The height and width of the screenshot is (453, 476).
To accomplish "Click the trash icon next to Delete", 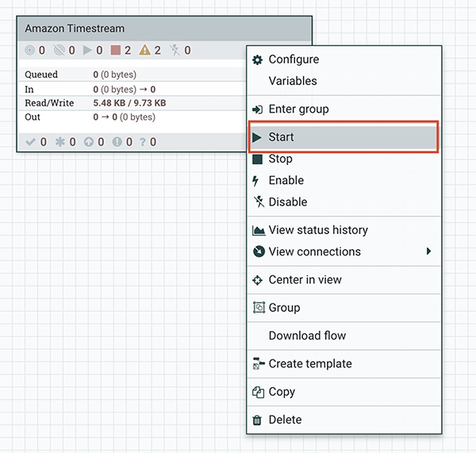I will click(257, 420).
